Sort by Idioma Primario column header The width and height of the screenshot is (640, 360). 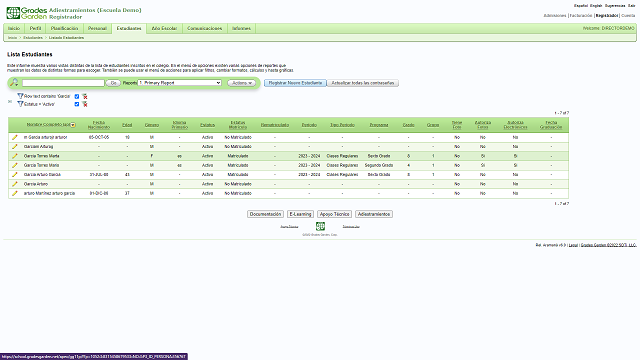click(180, 125)
